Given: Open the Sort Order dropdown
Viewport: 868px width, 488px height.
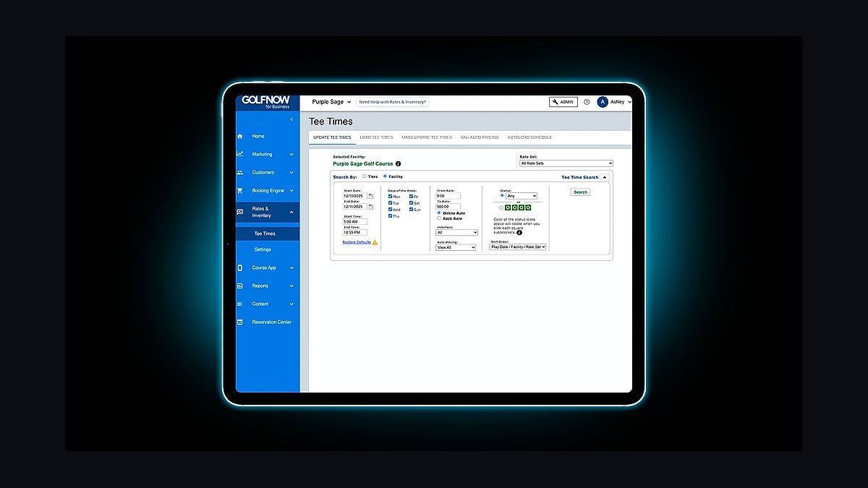Looking at the screenshot, I should tap(518, 247).
